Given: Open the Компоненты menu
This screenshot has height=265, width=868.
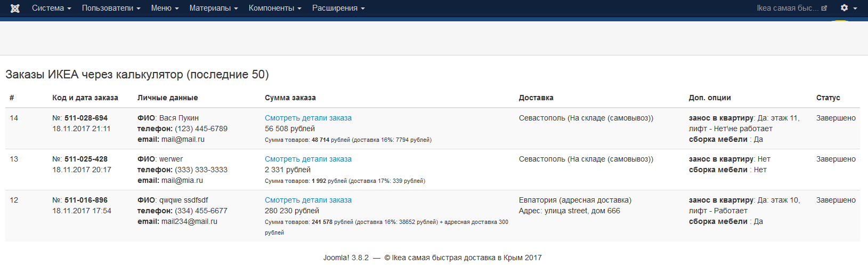Looking at the screenshot, I should 275,8.
